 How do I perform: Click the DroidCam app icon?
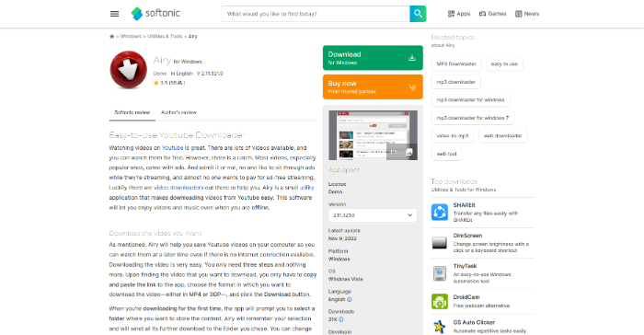(440, 301)
